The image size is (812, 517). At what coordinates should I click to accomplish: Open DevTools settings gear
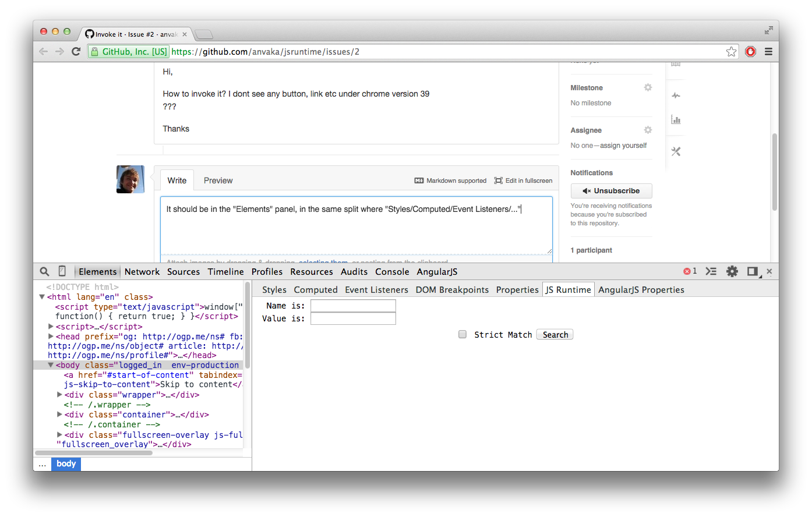pos(732,271)
